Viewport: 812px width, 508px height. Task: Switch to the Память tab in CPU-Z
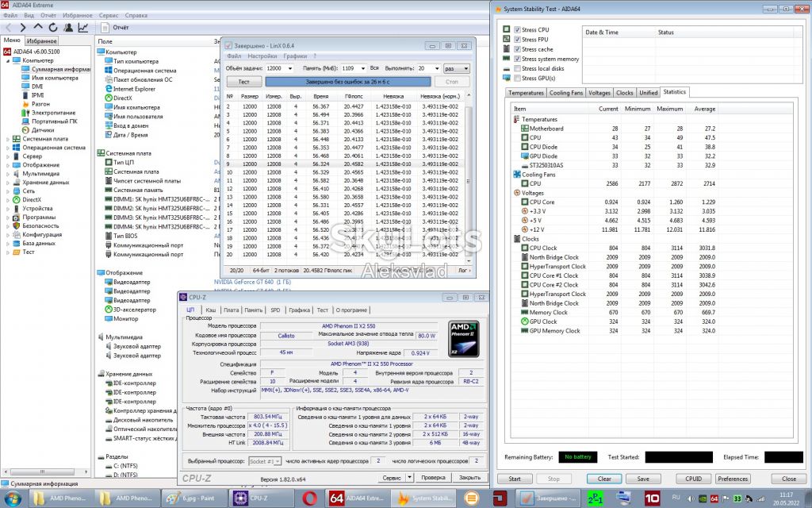253,310
